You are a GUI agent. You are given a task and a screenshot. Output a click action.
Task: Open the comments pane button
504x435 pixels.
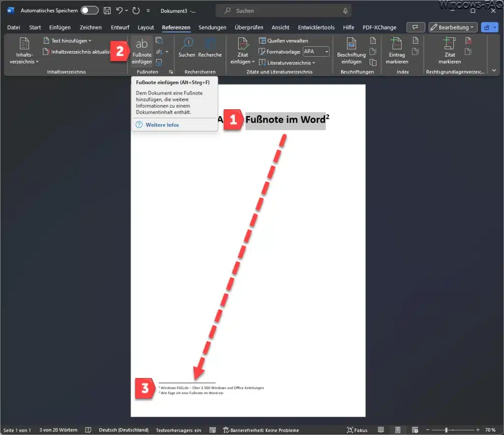[x=415, y=27]
